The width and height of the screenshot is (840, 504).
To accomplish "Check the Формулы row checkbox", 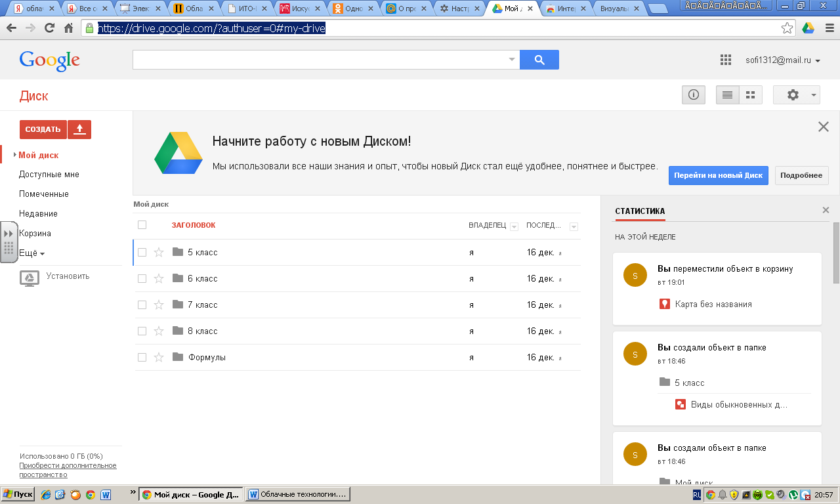I will 142,357.
